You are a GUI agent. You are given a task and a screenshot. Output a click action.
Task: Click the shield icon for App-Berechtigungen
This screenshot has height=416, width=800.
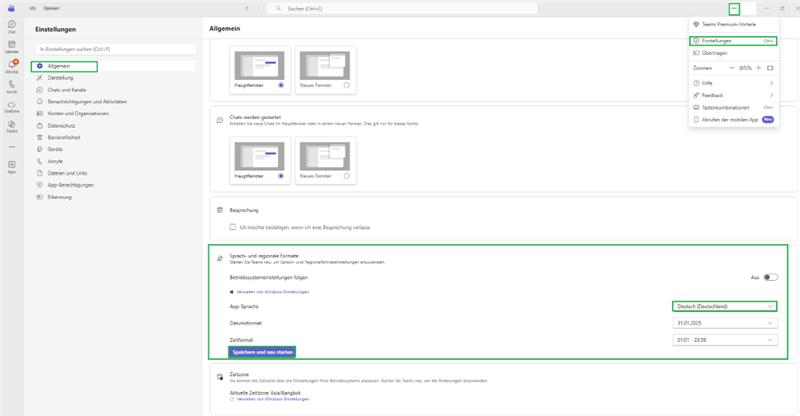tap(40, 185)
